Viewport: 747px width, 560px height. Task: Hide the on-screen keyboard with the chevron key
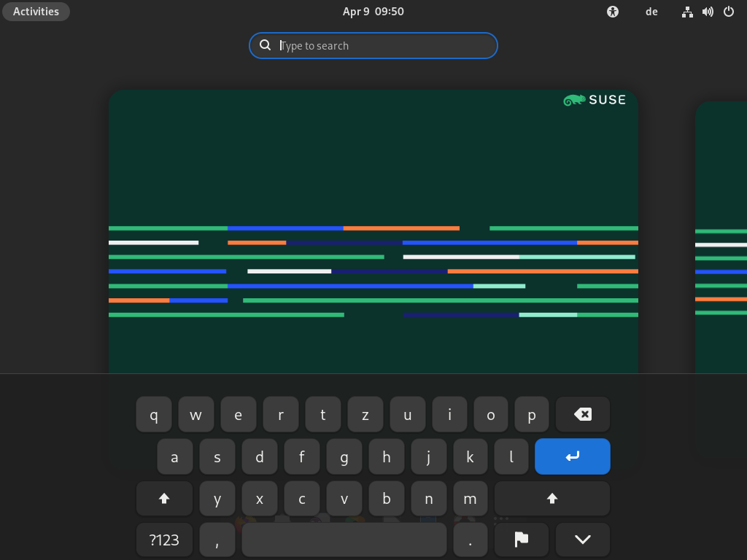(x=582, y=540)
